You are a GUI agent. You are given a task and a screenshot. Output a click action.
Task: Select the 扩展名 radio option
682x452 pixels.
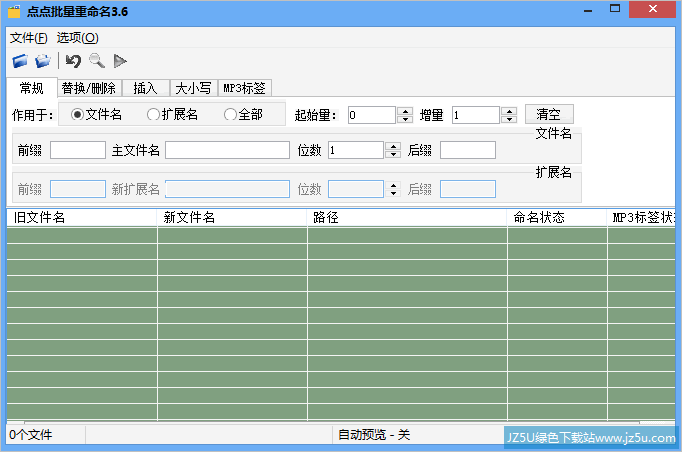point(172,115)
